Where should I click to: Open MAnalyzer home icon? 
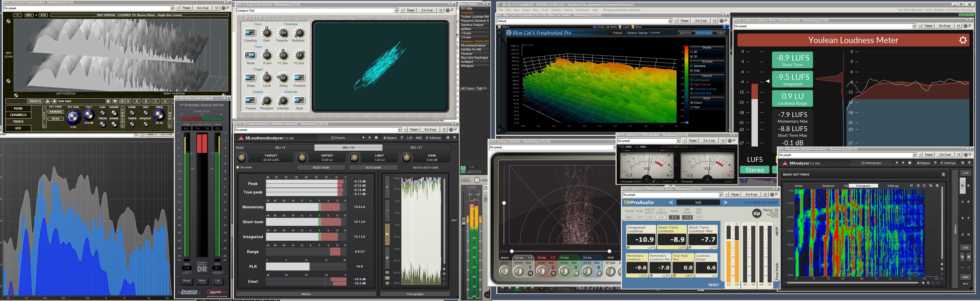[x=963, y=163]
